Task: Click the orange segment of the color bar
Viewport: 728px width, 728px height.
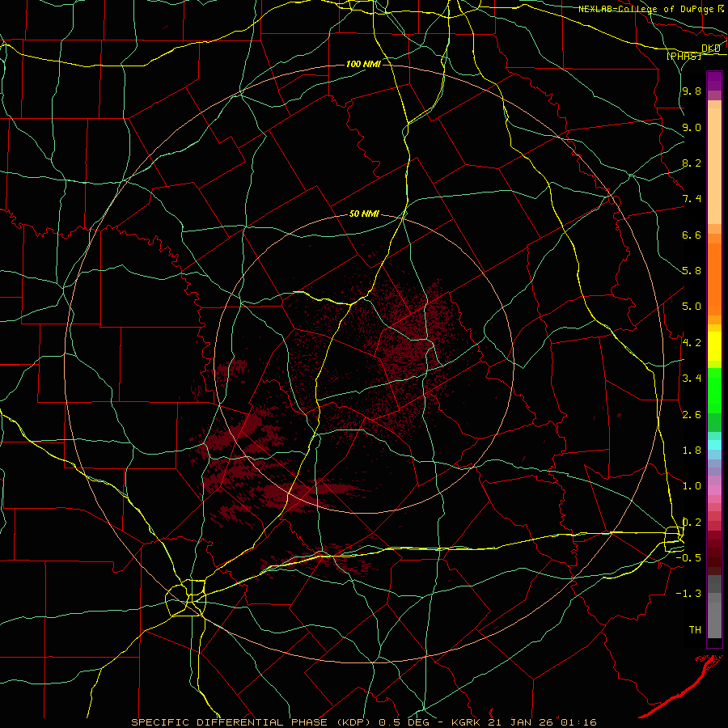Action: click(x=714, y=280)
